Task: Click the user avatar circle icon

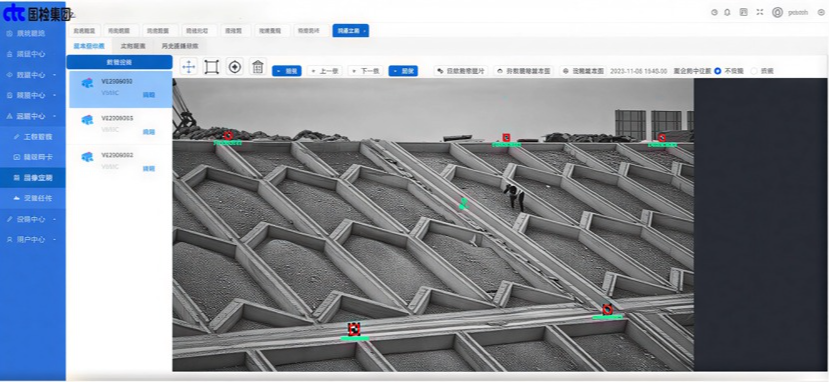Action: pos(777,12)
